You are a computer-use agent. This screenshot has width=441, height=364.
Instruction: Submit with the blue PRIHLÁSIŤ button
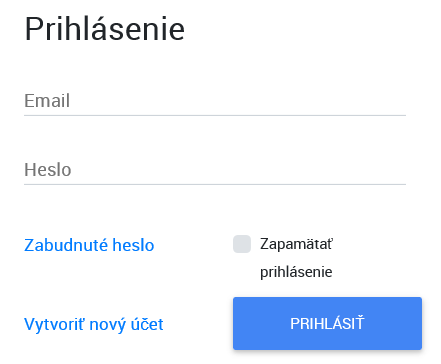[x=327, y=323]
